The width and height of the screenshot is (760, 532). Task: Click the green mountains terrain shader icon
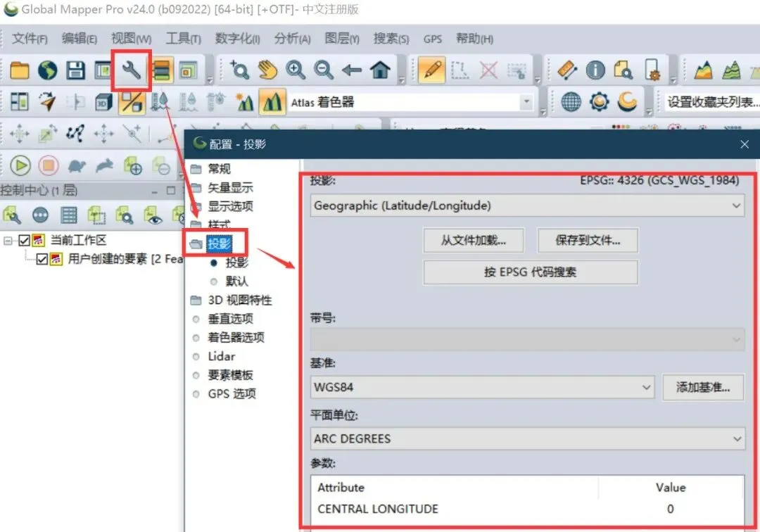click(272, 102)
